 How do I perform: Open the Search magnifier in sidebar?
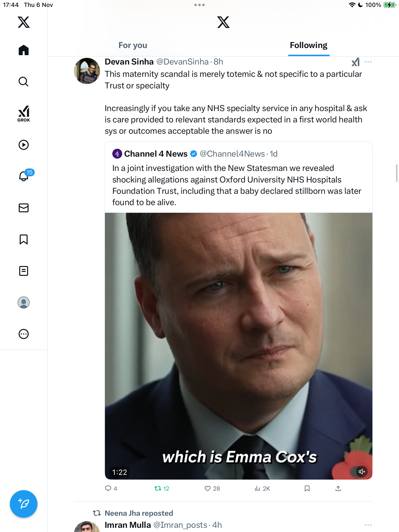click(24, 82)
